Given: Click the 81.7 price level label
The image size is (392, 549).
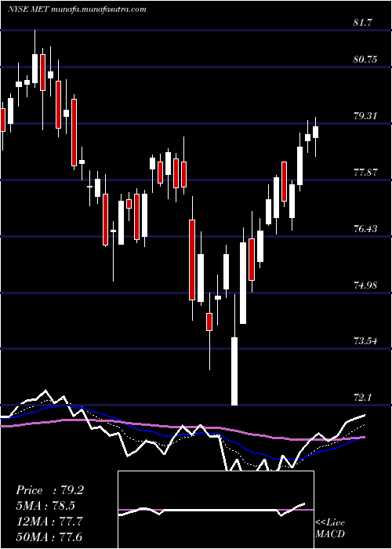Looking at the screenshot, I should point(364,23).
